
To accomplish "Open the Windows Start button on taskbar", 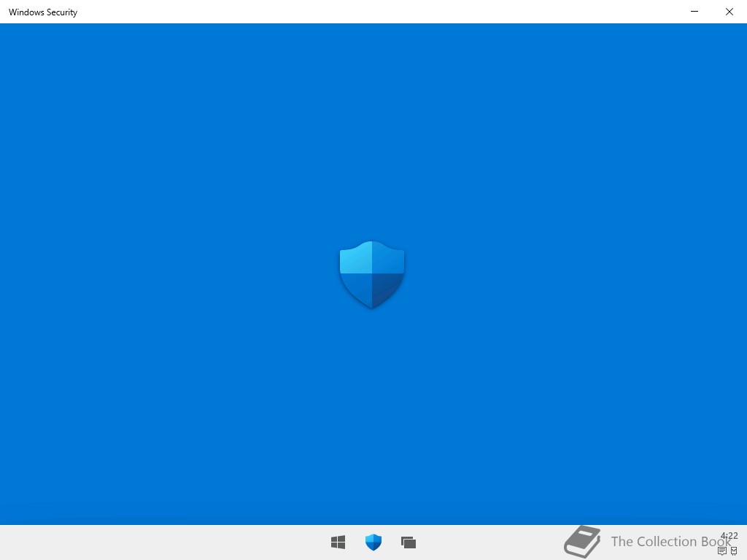I will tap(338, 542).
